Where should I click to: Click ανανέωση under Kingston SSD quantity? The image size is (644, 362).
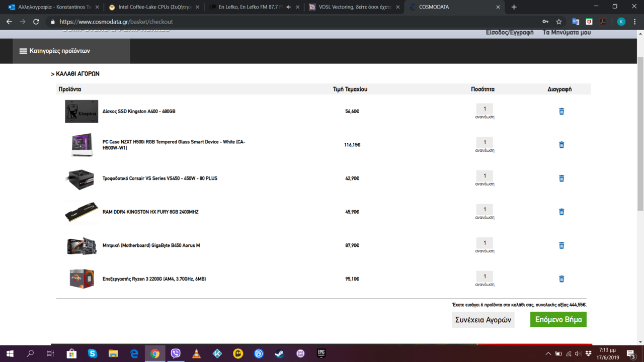[485, 117]
